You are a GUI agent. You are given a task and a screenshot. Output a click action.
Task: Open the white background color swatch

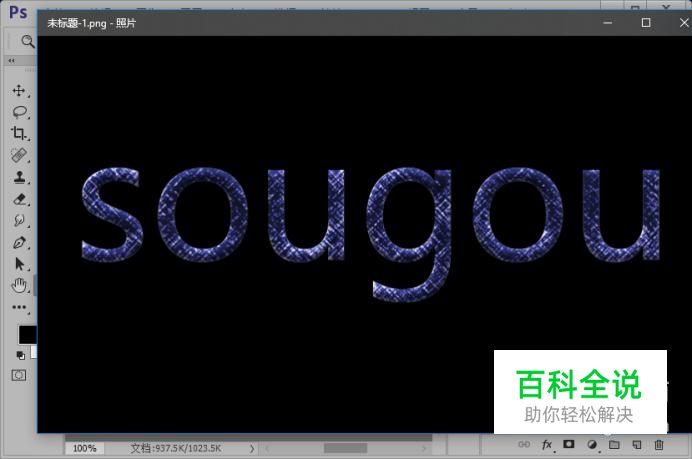coord(34,352)
